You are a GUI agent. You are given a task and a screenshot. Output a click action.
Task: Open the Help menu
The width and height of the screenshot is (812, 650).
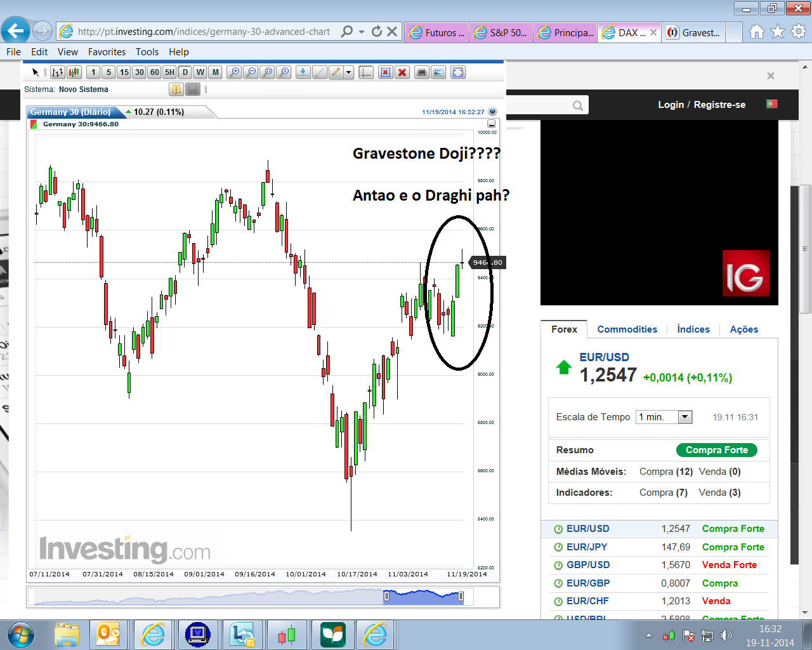pos(179,52)
